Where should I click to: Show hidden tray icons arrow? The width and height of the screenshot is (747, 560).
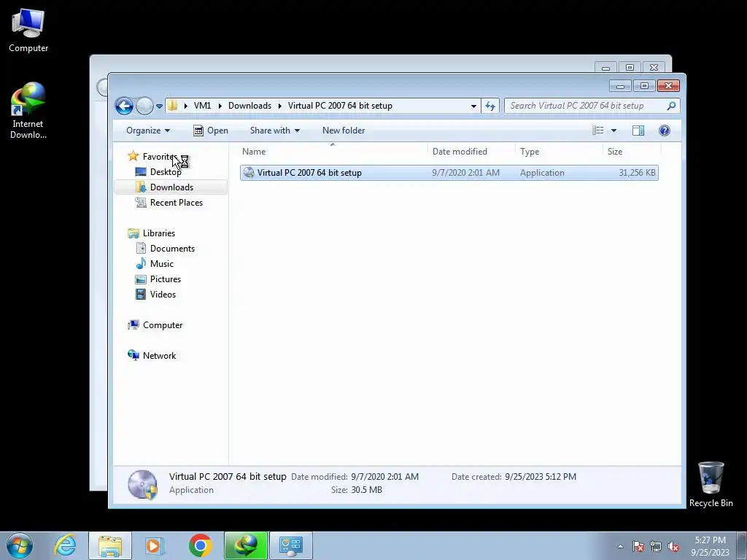click(620, 546)
